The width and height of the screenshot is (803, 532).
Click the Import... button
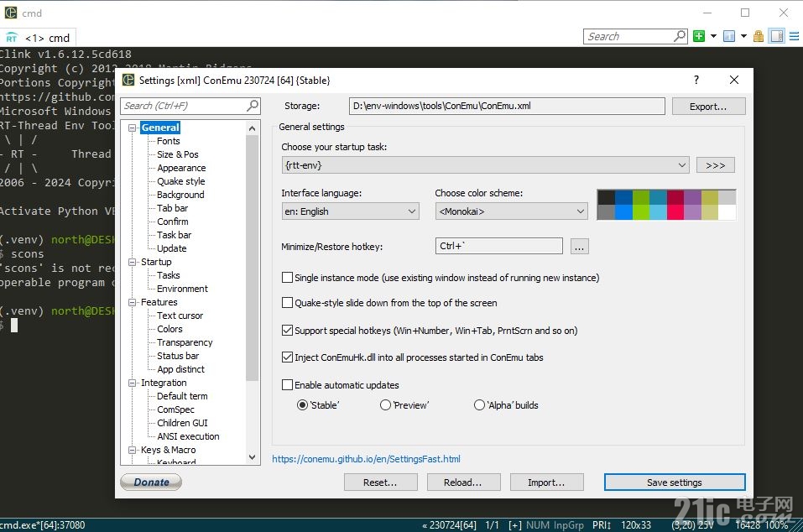[x=546, y=482]
